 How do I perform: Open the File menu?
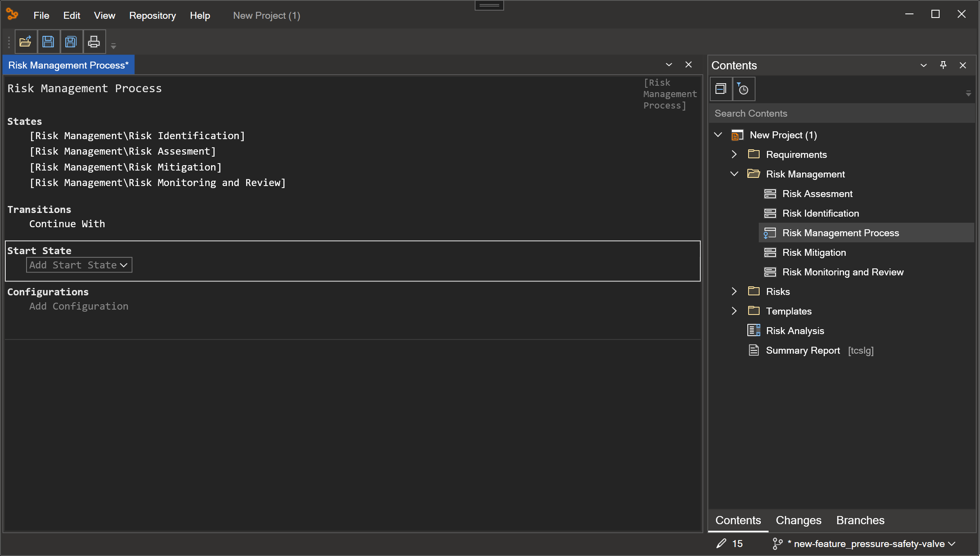point(41,16)
